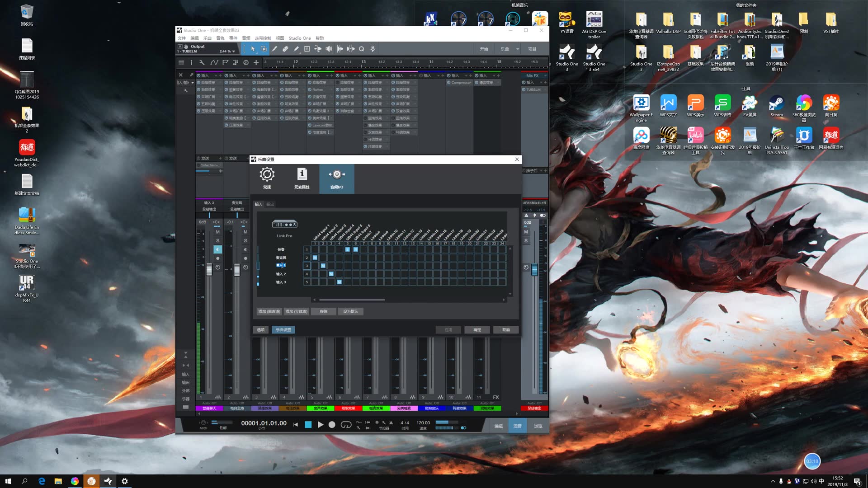
Task: Open the time signature 4/4 selector
Action: click(404, 422)
